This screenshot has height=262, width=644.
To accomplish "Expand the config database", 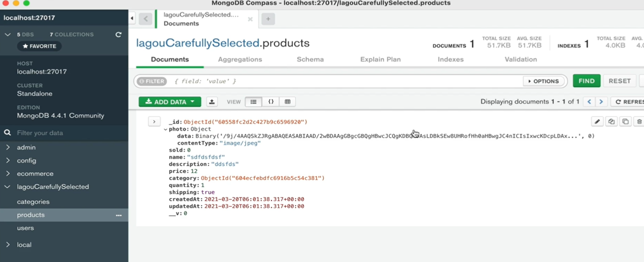I will pyautogui.click(x=8, y=160).
